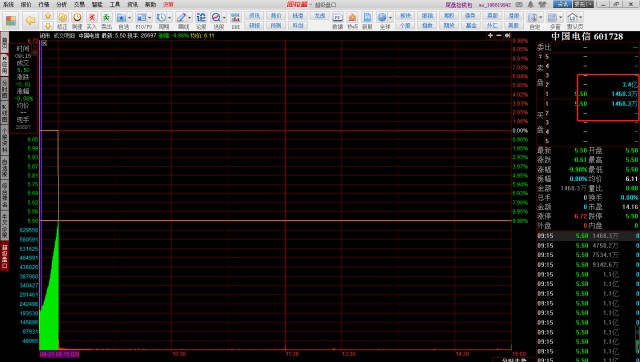Click the 论股 discussion icon
The image size is (640, 362).
pos(201,20)
